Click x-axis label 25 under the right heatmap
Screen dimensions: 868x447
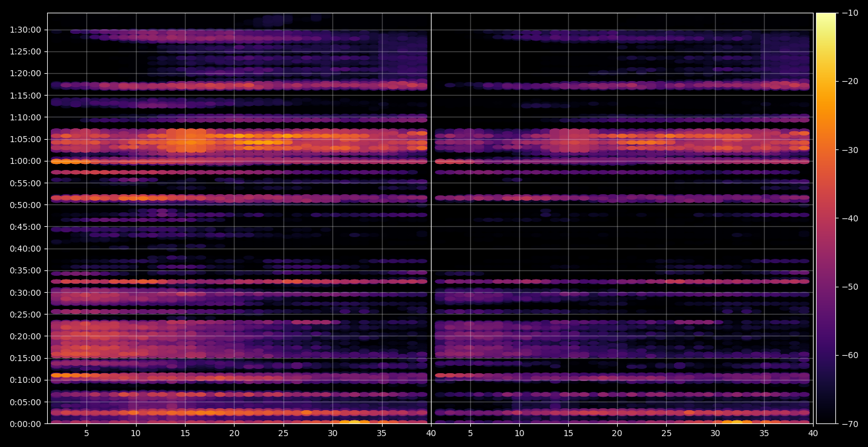point(666,434)
